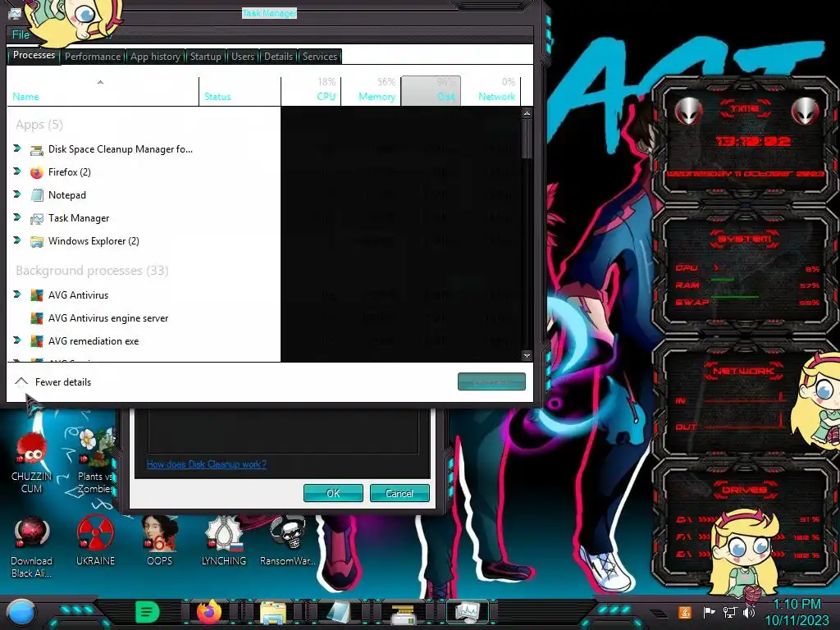The image size is (840, 630).
Task: Open Firefox from the taskbar
Action: pyautogui.click(x=209, y=612)
